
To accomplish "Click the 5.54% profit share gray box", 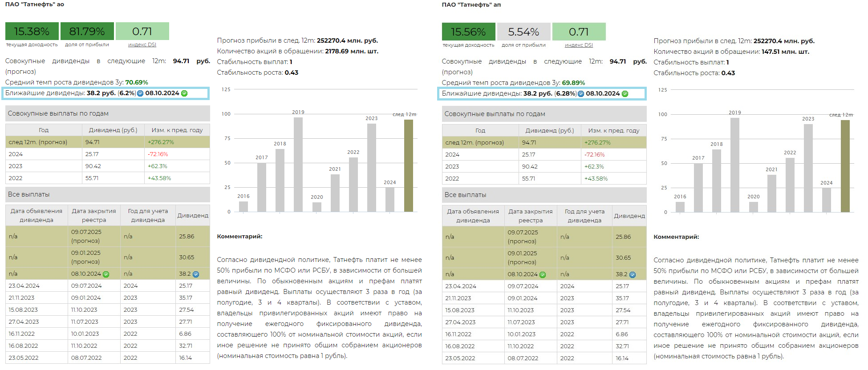I will tap(523, 32).
